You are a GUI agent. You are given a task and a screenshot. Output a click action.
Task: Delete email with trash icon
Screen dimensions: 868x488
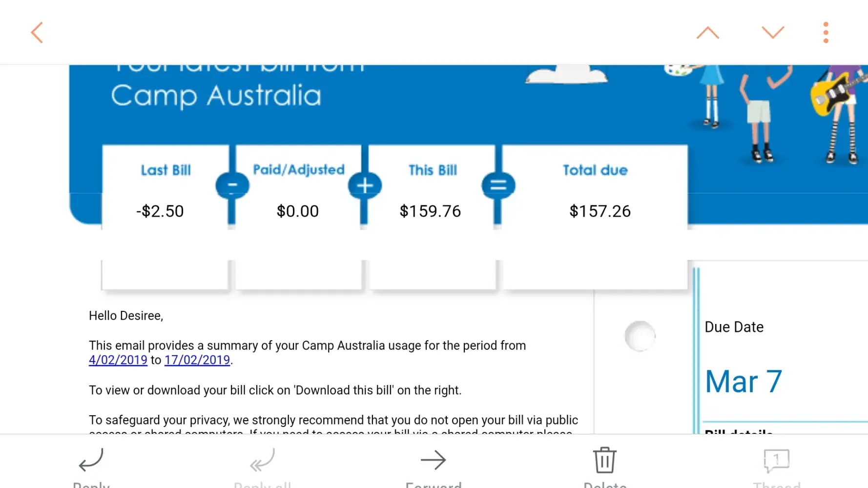604,460
